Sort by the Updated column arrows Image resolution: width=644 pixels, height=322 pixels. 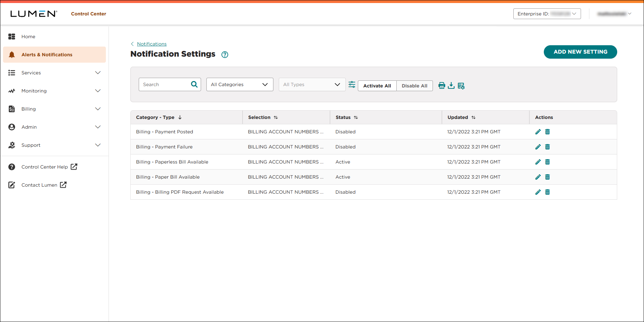pyautogui.click(x=474, y=117)
